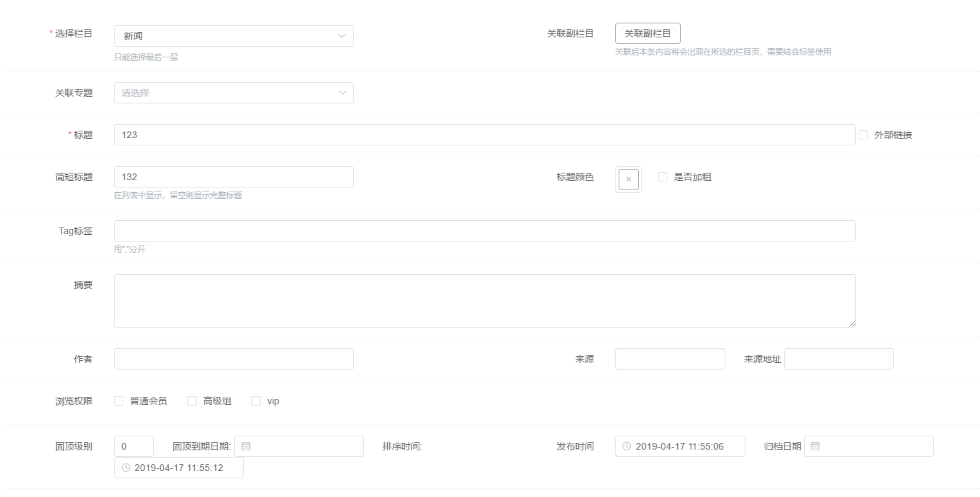The width and height of the screenshot is (980, 497).
Task: Click the 关联副栏目 outlined button
Action: (x=647, y=33)
